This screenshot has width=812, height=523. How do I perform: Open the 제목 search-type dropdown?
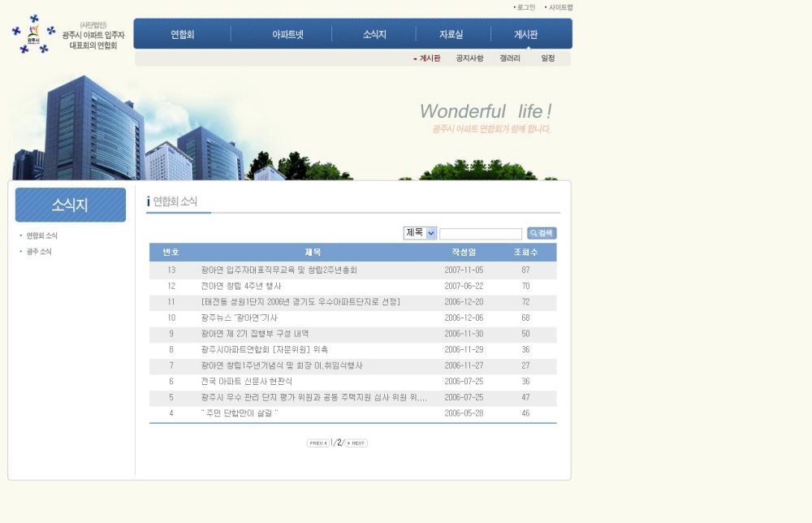[420, 233]
